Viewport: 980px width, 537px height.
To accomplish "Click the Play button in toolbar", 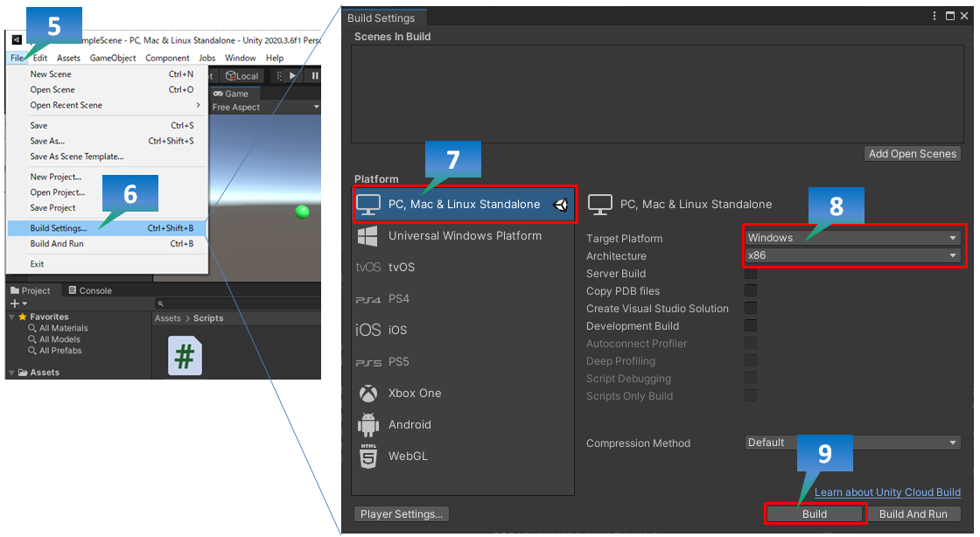I will click(292, 76).
